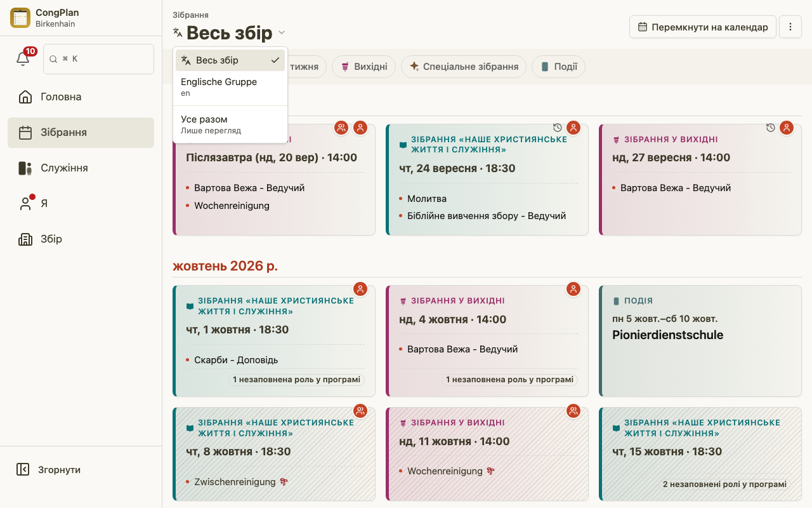Click Скарби - Доповідь assignment
The height and width of the screenshot is (508, 812).
[236, 360]
